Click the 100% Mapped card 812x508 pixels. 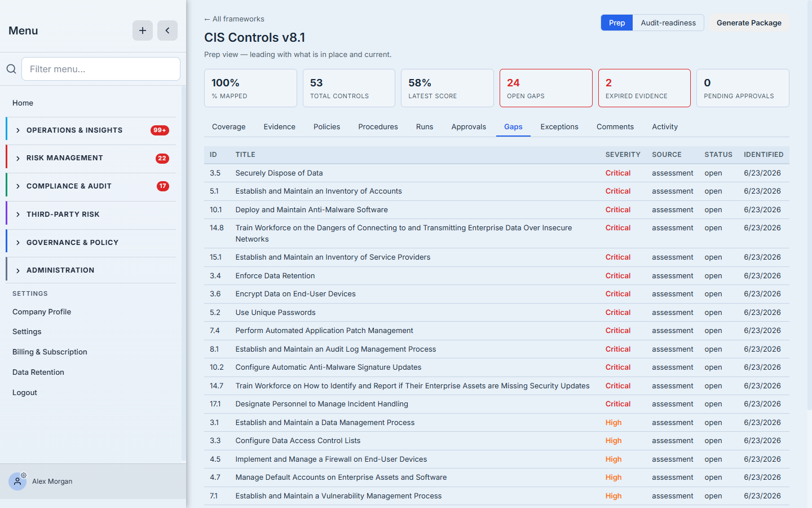pos(250,88)
